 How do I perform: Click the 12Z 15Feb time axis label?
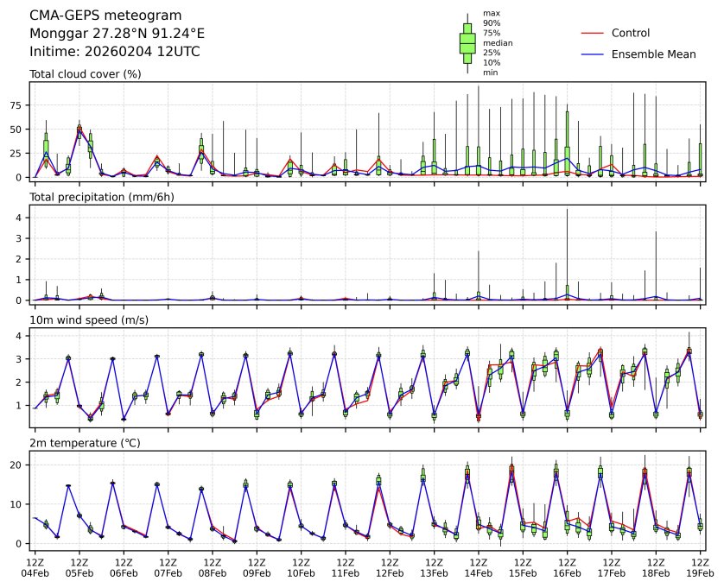pyautogui.click(x=522, y=567)
